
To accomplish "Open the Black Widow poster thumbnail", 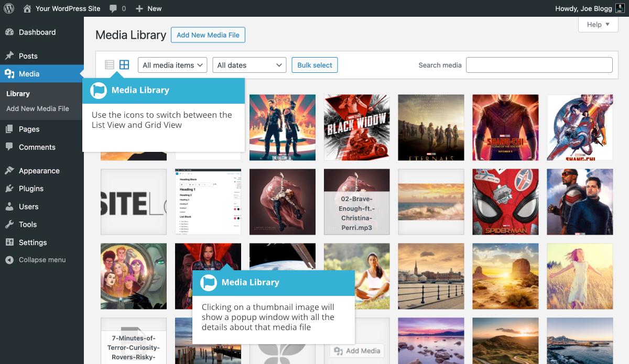I will (356, 127).
